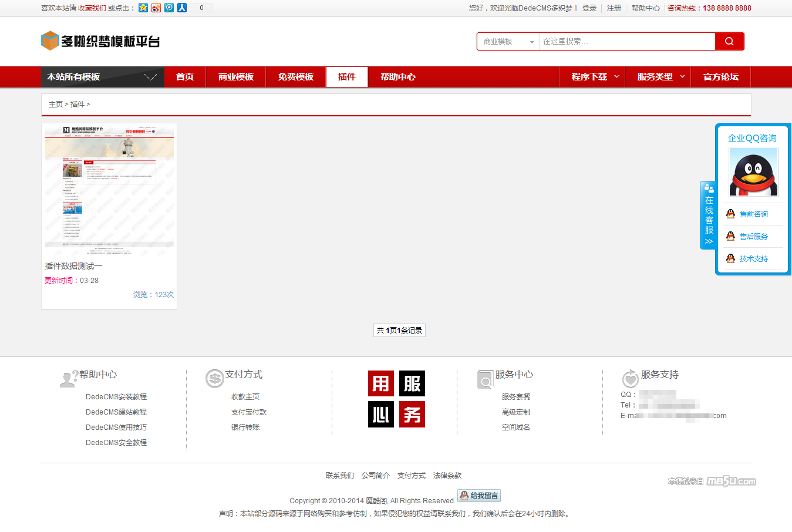Click the QQ penguin icon beside 售前咨询
The width and height of the screenshot is (792, 532).
point(730,214)
